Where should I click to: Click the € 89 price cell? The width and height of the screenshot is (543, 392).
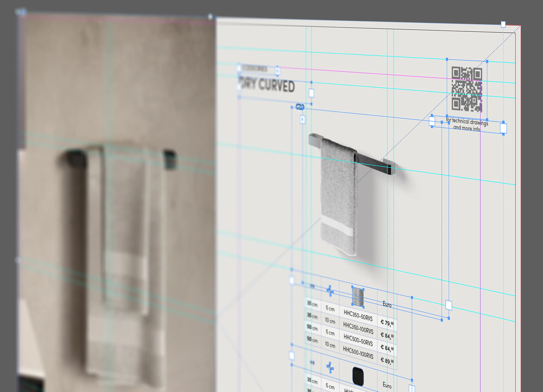tap(386, 360)
